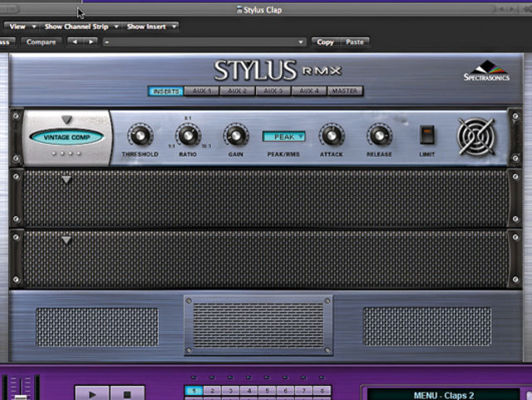The height and width of the screenshot is (400, 532).
Task: Click the RATIO knob
Action: (188, 136)
